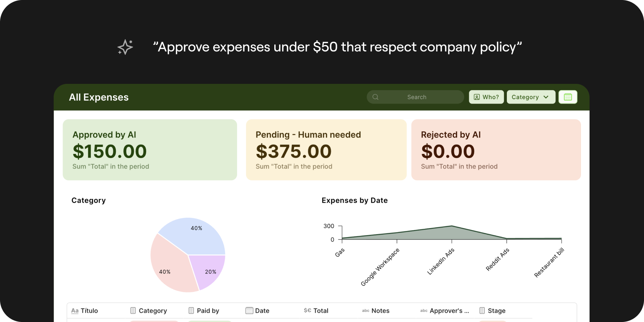The width and height of the screenshot is (644, 322).
Task: Click the Date column calendar icon
Action: 249,310
